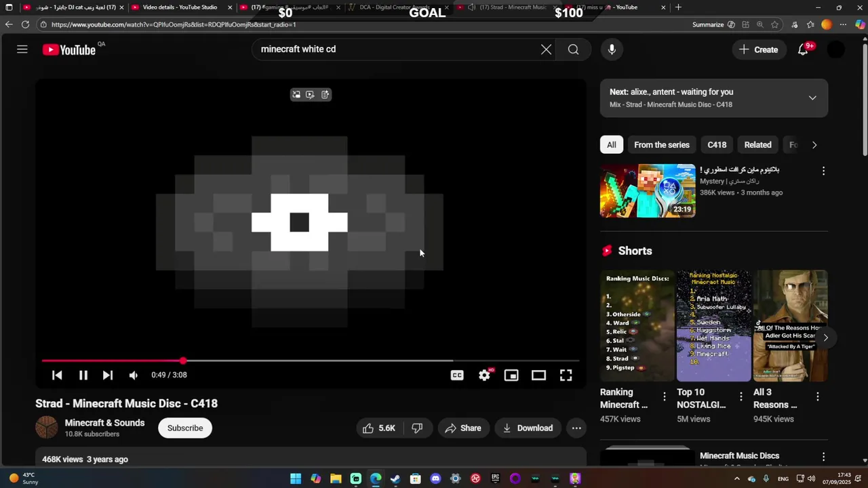Go to the YouTube home logo

pos(69,49)
